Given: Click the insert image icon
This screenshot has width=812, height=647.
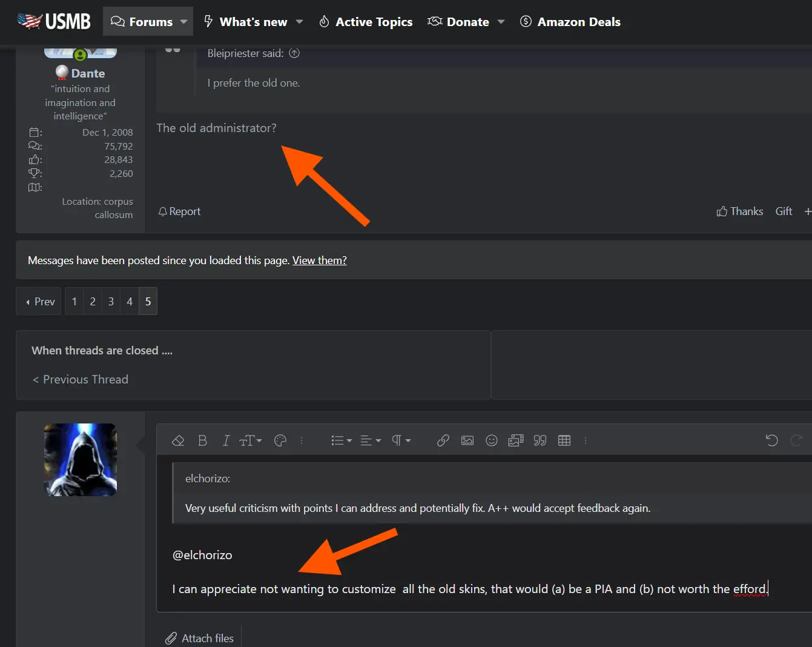Looking at the screenshot, I should (x=467, y=440).
